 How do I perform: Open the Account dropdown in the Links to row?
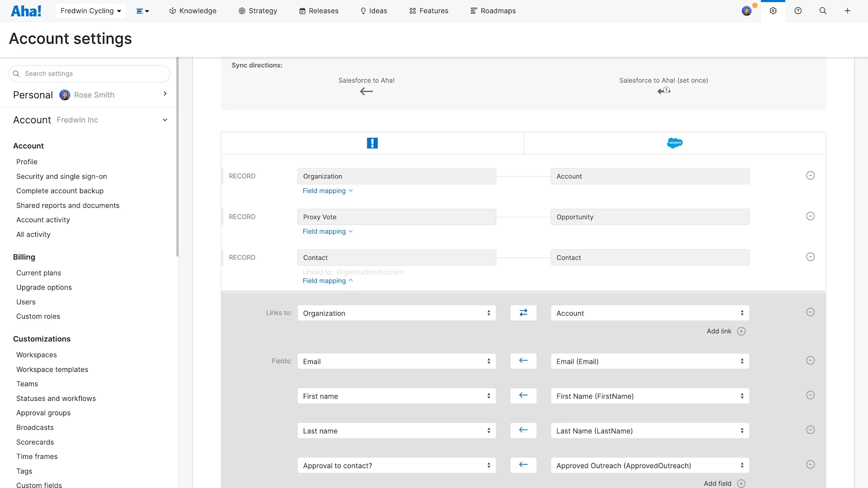point(649,313)
